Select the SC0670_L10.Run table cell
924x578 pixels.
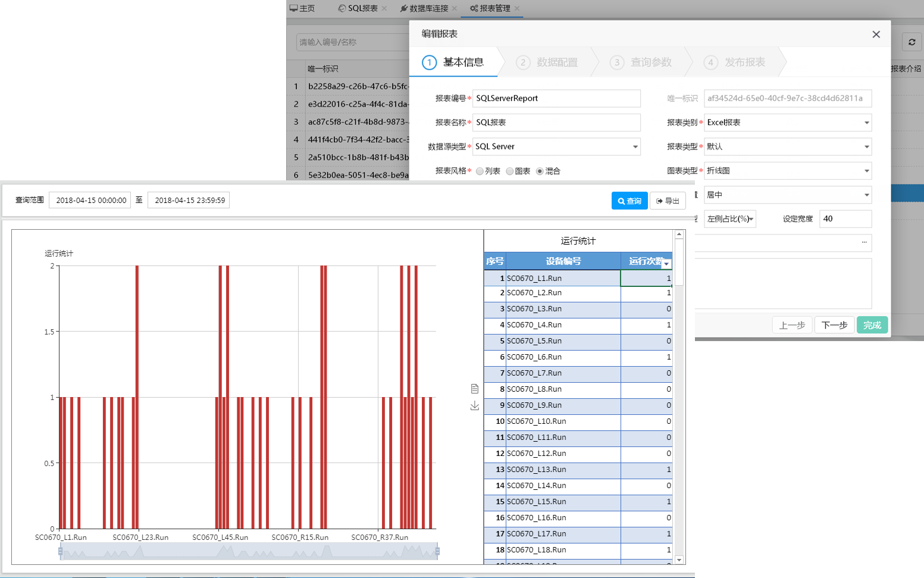pyautogui.click(x=563, y=421)
